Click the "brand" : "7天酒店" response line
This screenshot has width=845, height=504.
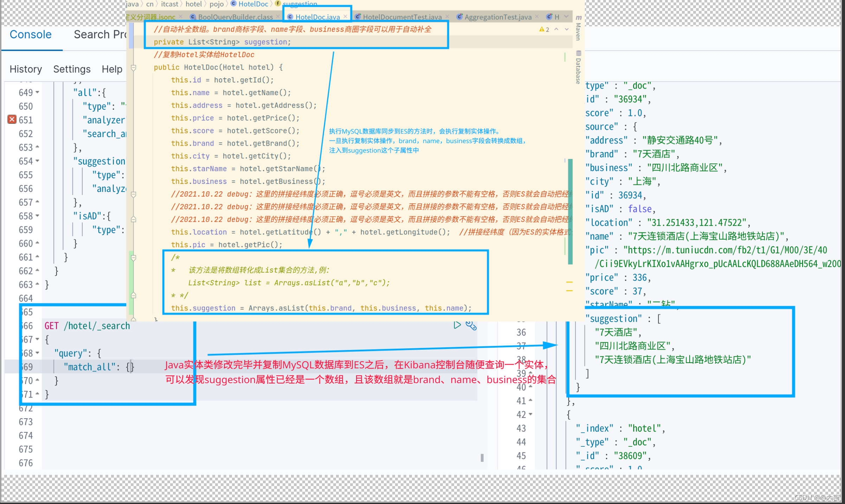(x=632, y=154)
